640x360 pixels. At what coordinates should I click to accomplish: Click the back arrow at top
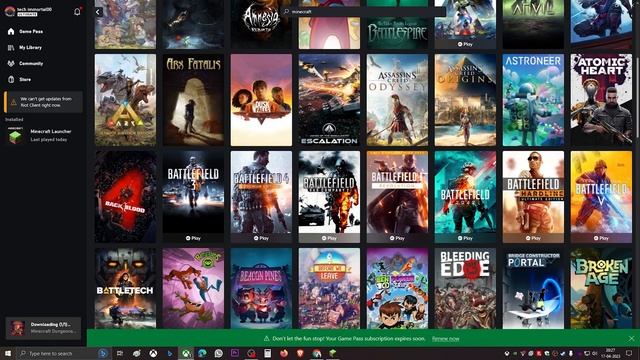98,12
